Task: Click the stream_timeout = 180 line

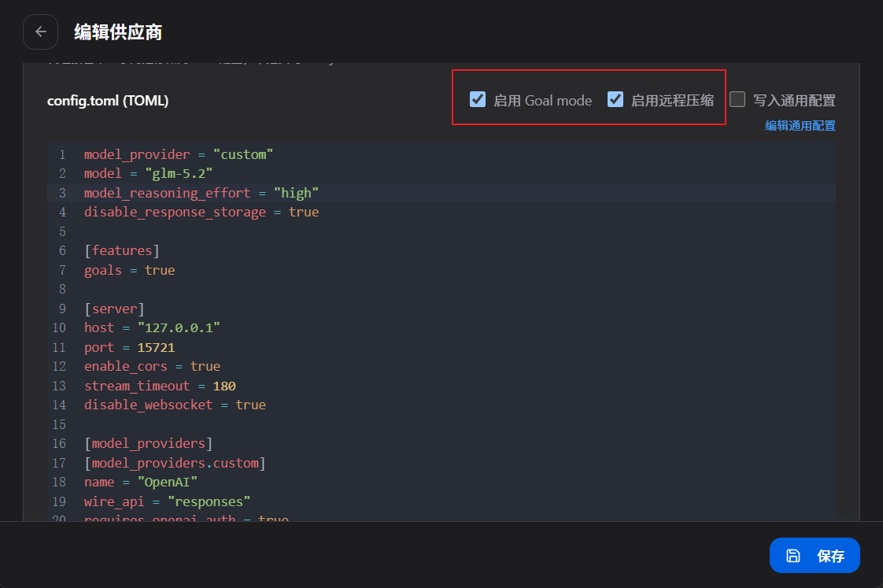Action: (160, 386)
